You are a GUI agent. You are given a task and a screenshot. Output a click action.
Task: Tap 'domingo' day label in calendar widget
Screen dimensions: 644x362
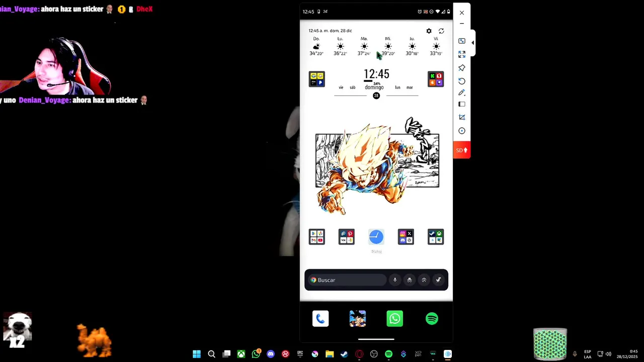[374, 87]
